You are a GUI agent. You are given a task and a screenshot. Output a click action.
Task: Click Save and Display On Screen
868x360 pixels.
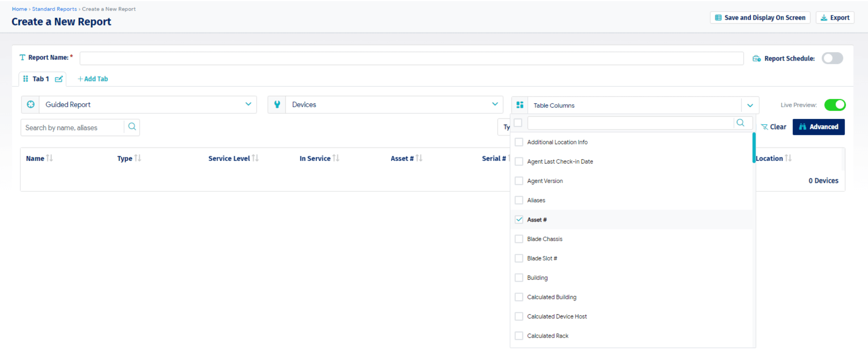point(760,18)
